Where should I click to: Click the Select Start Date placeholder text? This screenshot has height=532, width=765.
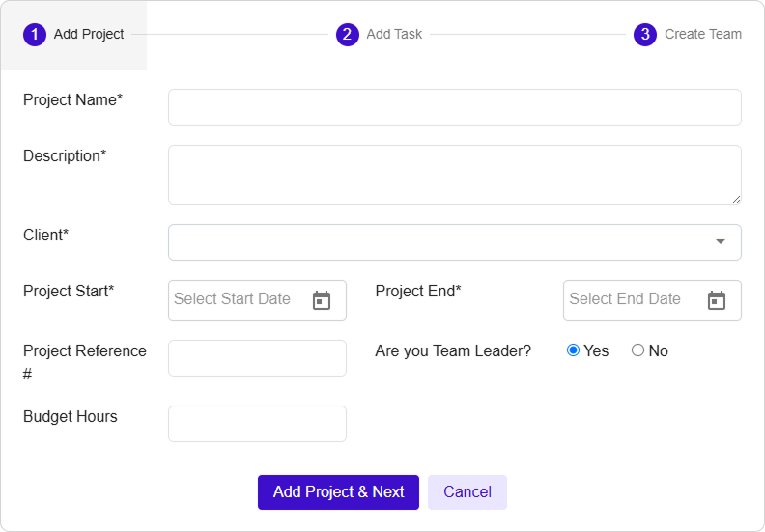pyautogui.click(x=233, y=299)
